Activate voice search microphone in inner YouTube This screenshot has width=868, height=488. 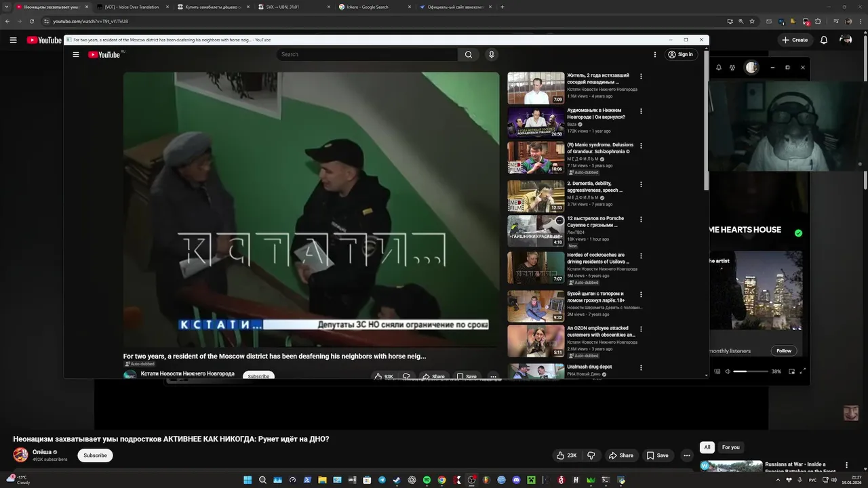coord(492,55)
